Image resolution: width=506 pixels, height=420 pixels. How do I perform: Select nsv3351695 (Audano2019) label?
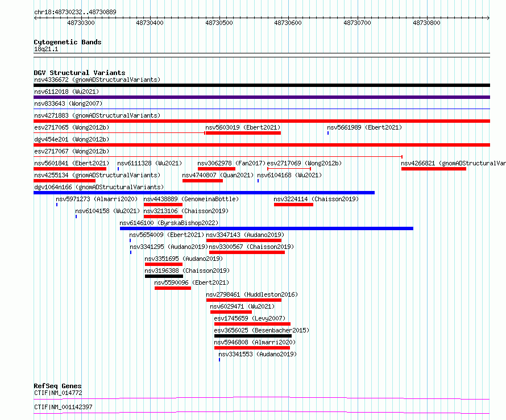click(x=184, y=259)
